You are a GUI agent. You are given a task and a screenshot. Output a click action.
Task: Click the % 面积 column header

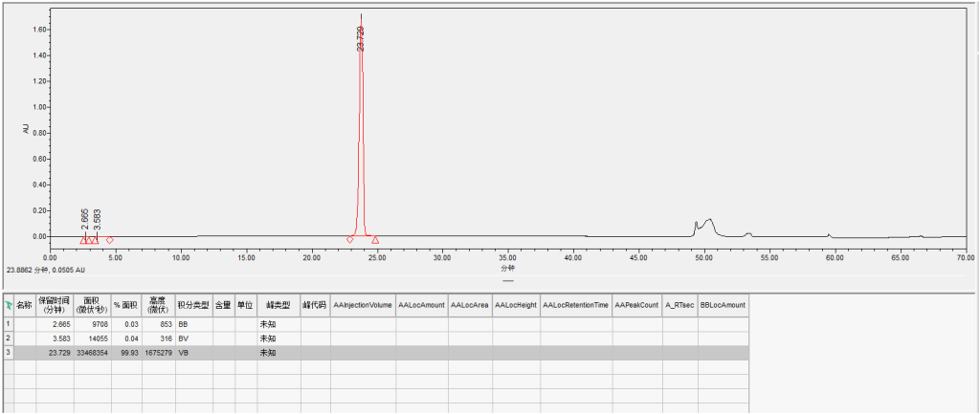click(126, 305)
